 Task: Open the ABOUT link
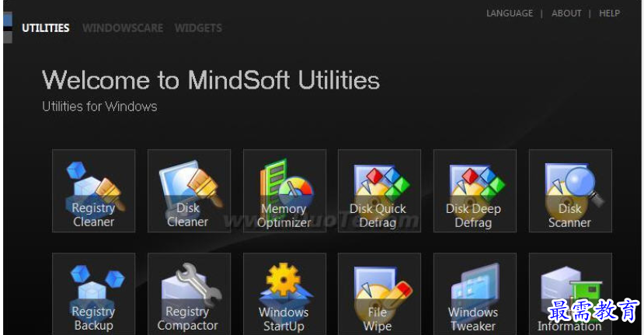point(566,13)
